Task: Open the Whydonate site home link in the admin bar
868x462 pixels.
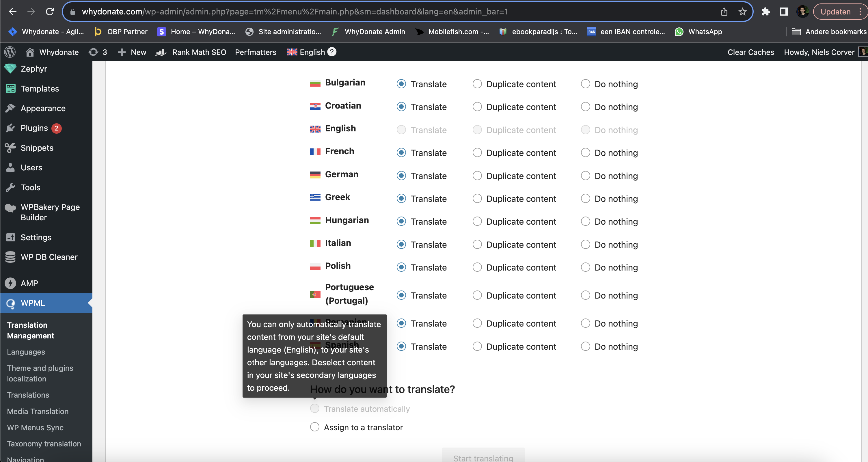Action: [52, 52]
